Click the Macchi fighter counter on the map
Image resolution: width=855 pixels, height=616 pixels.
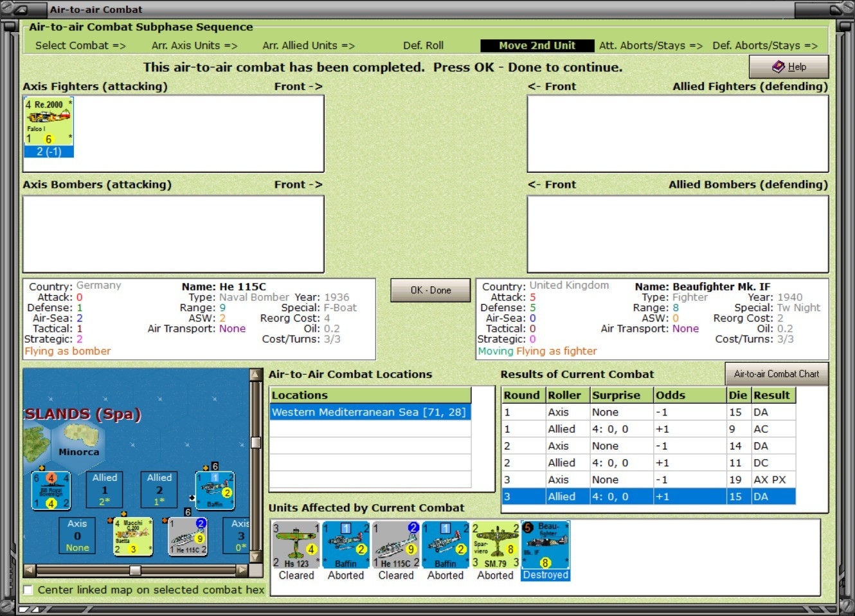(133, 536)
